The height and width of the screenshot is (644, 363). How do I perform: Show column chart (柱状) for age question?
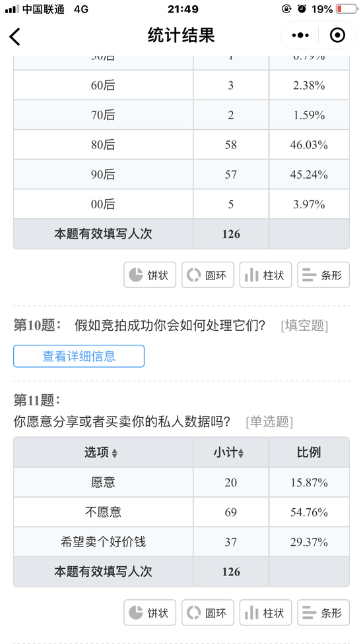(265, 275)
